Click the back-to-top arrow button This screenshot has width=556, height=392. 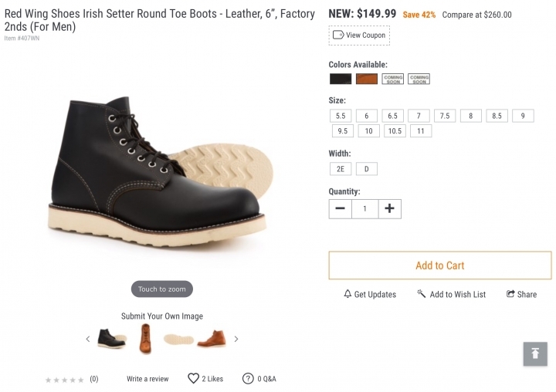(x=535, y=353)
